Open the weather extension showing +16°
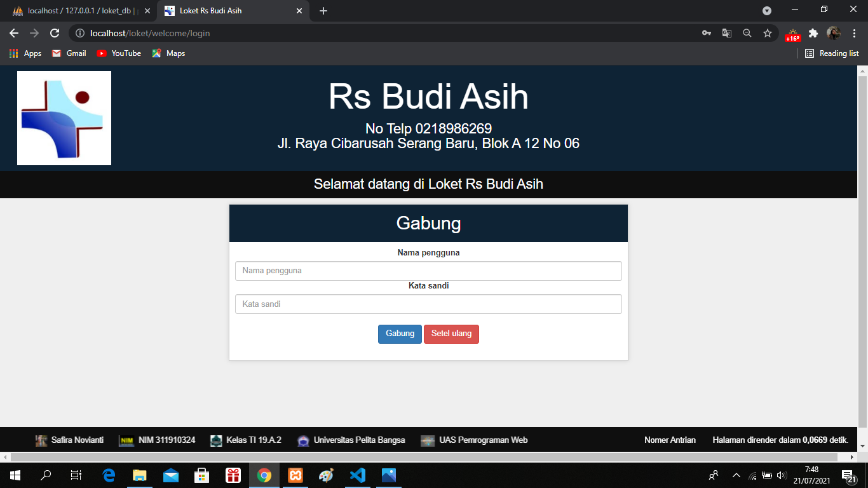The width and height of the screenshot is (868, 488). pos(794,33)
